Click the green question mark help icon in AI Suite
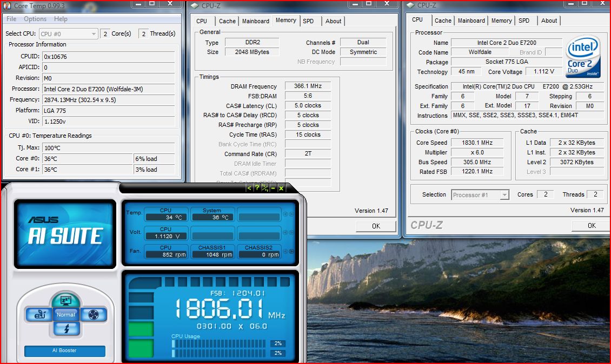This screenshot has height=364, width=611. (257, 187)
